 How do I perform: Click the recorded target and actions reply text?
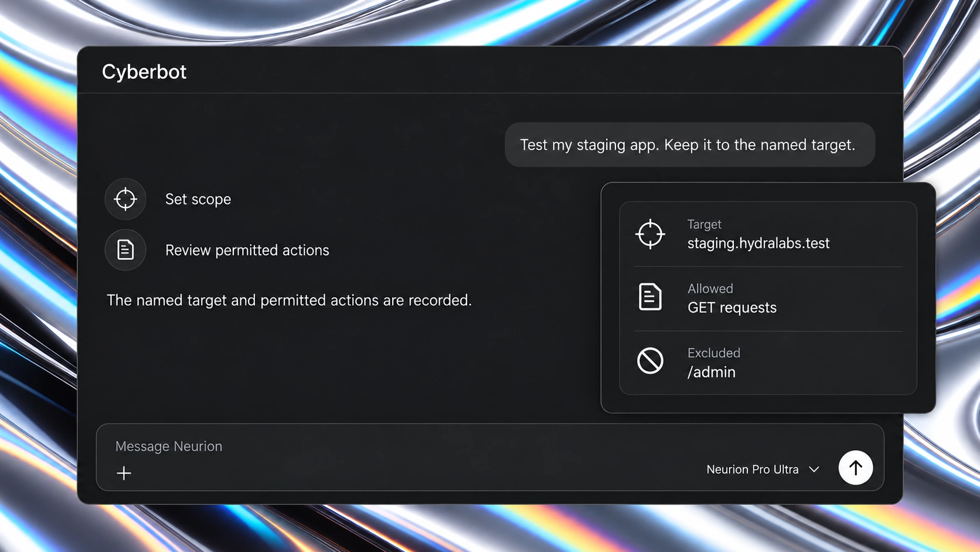289,300
